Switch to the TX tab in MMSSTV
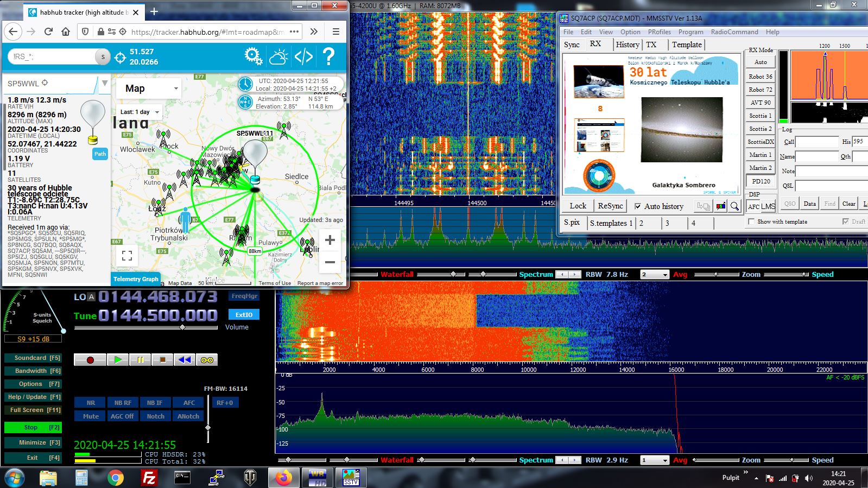Screen dimensions: 868x488 [651, 45]
